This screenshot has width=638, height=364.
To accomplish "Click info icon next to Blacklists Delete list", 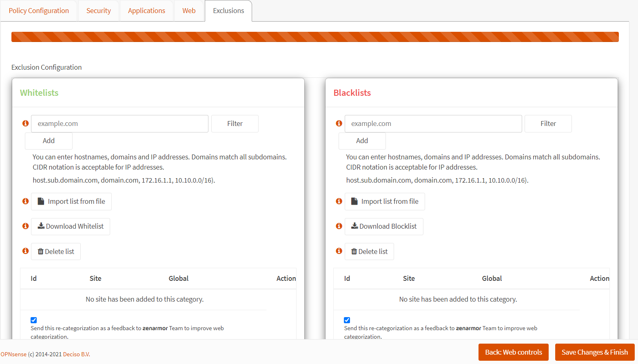I will point(339,251).
